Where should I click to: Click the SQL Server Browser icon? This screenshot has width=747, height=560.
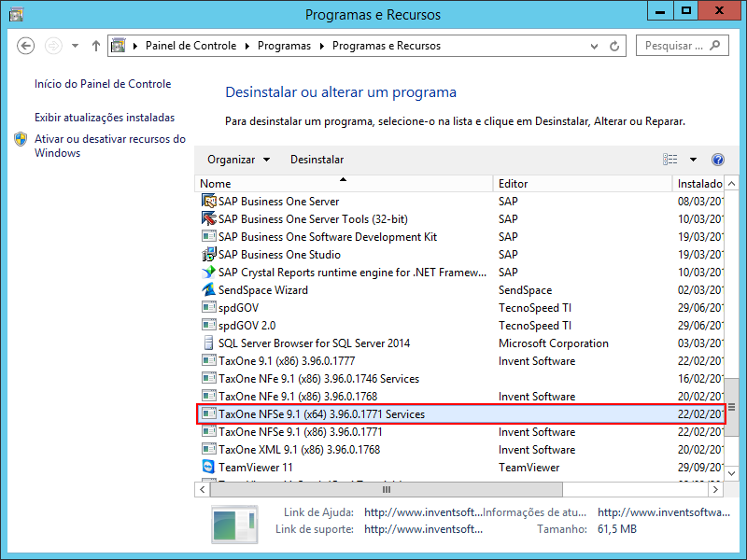(208, 343)
